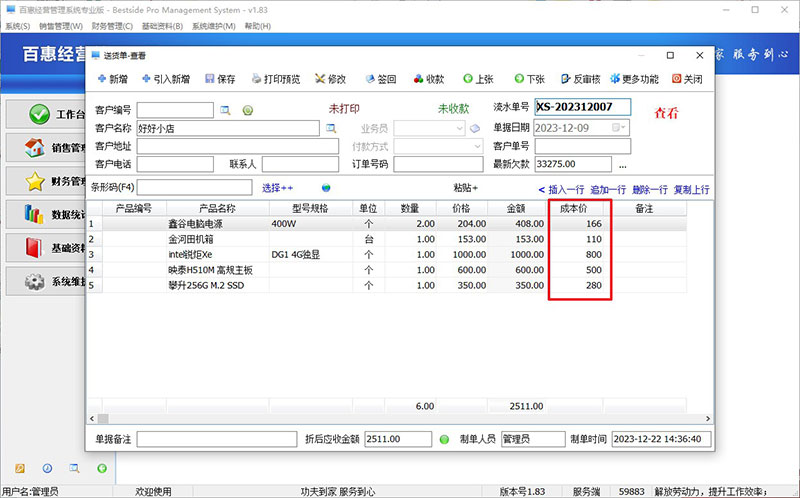Click the ellipsis button beside 最新欠款
Screen dimensions: 800x498
coord(622,165)
